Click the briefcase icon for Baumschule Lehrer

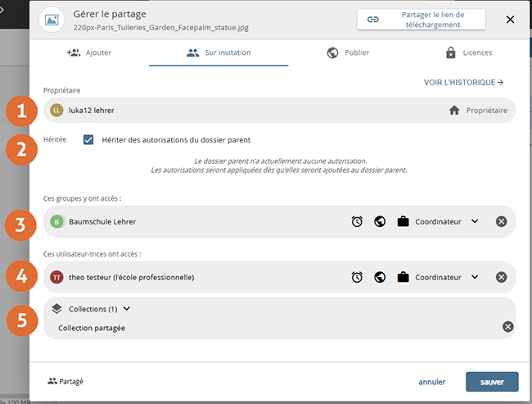pos(403,221)
